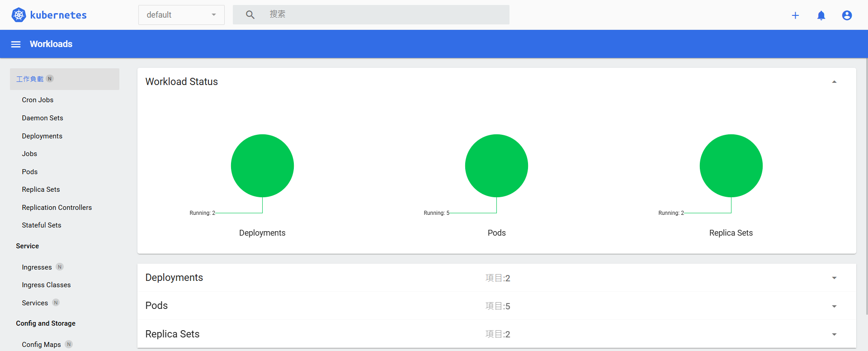Open Daemon Sets in sidebar

click(x=42, y=118)
